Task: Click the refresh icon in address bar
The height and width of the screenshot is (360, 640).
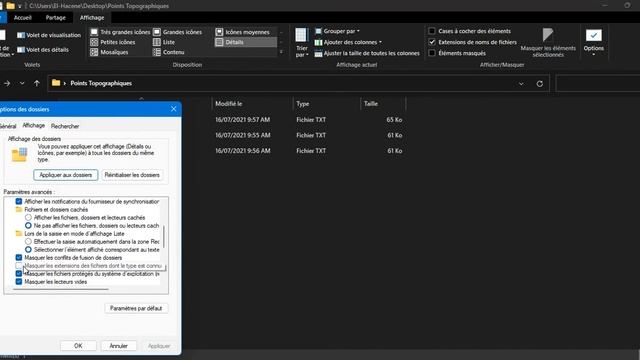Action: click(x=540, y=84)
